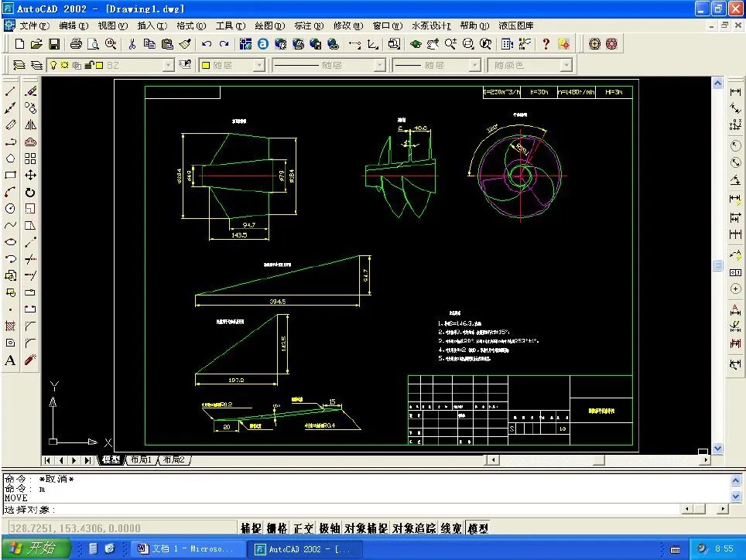746x560 pixels.
Task: Click the vertical scrollbar down arrow of drawing
Action: (717, 449)
